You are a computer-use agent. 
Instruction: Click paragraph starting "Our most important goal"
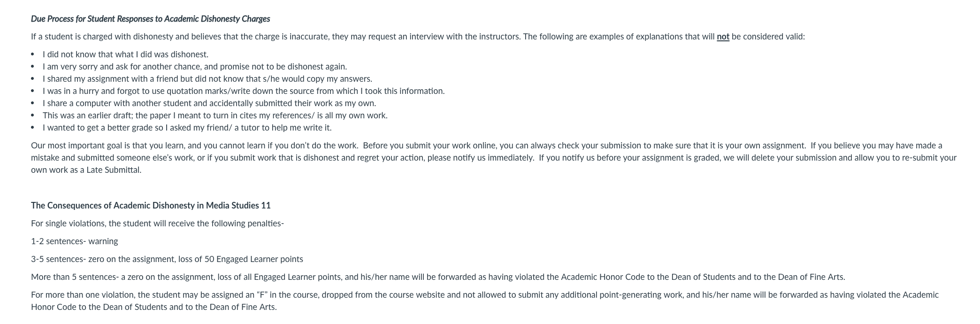[493, 158]
